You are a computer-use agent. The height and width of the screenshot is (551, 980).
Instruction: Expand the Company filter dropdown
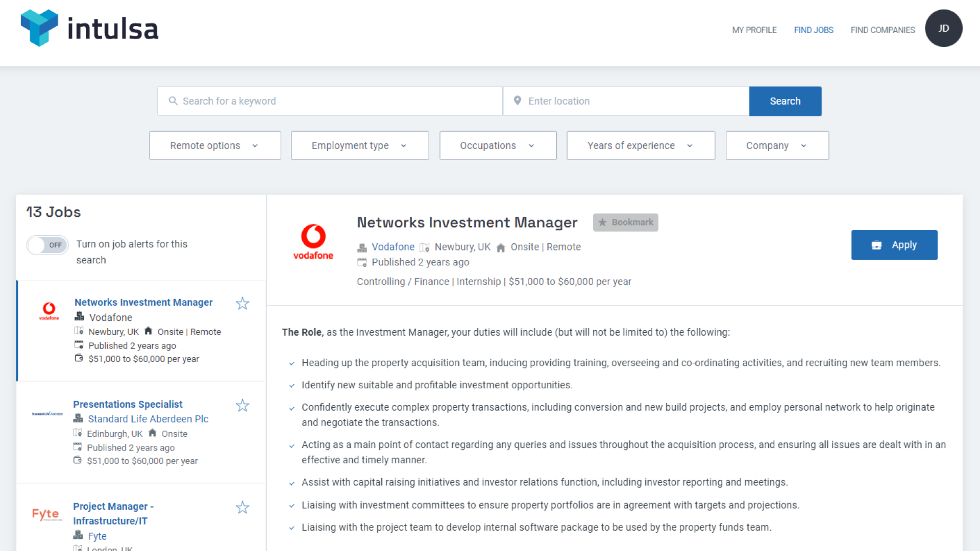[x=777, y=145]
